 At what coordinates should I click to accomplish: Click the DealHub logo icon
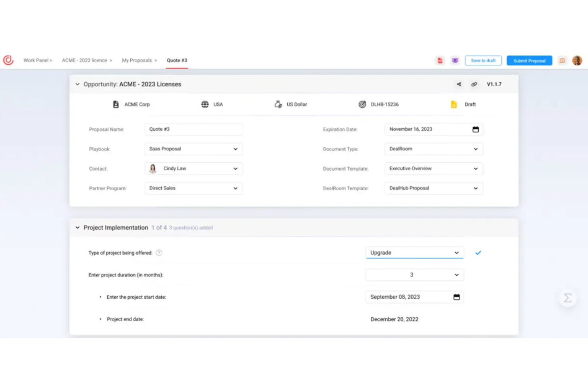click(8, 60)
